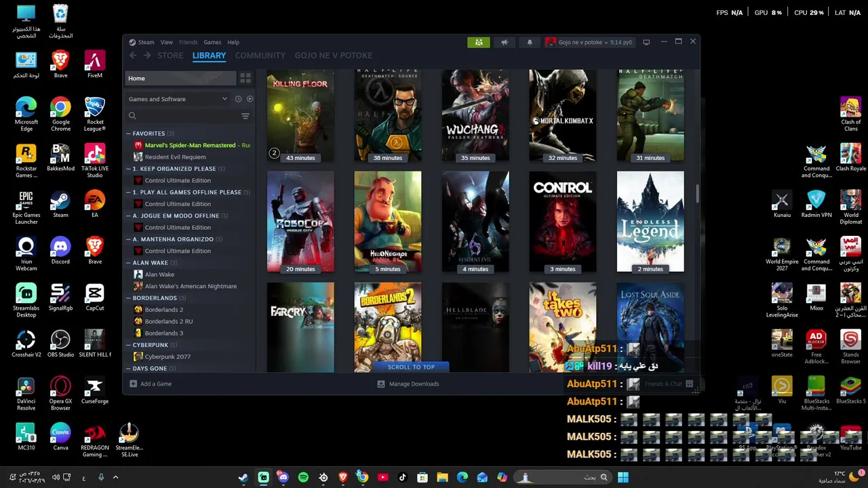Screen dimensions: 868x488
Task: Click Steam icon in the taskbar
Action: (243, 477)
